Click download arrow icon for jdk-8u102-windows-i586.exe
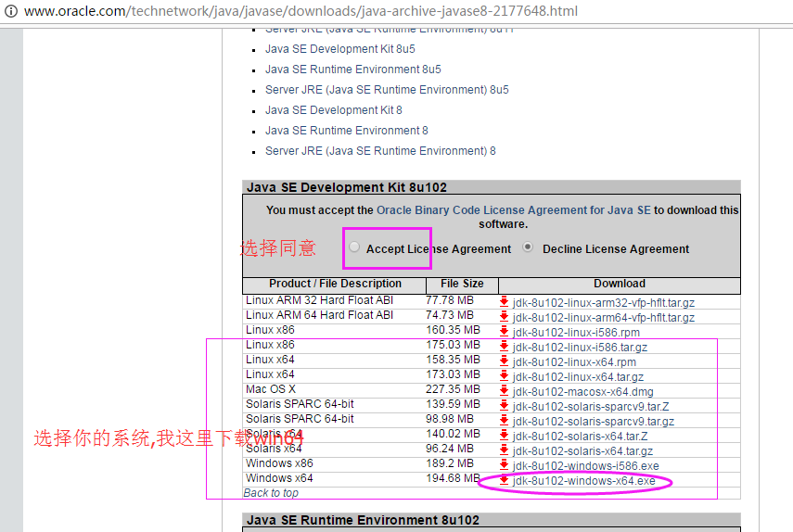793x532 pixels. (x=504, y=465)
